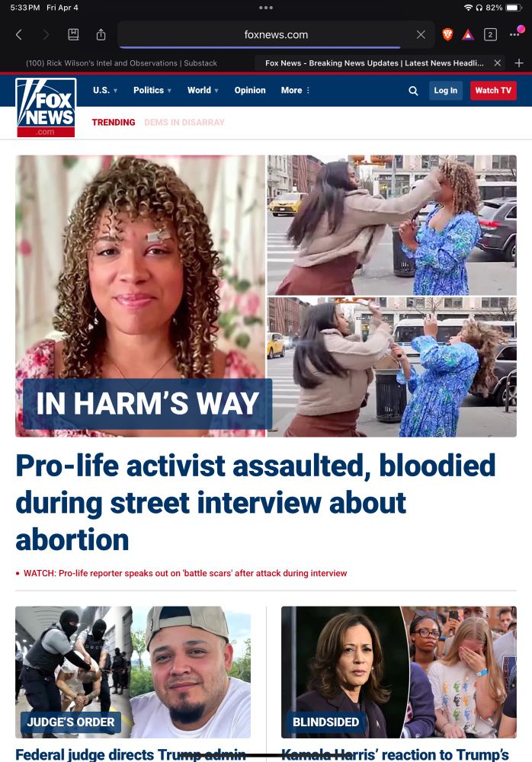Click the Watch TV button
The image size is (532, 762).
pos(493,91)
